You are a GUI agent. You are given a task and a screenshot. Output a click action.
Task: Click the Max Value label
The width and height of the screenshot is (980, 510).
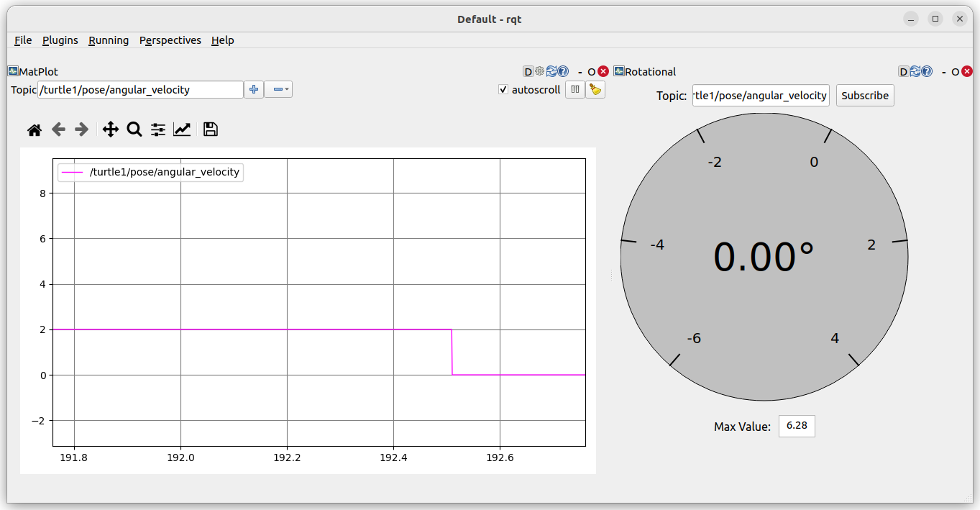click(742, 427)
